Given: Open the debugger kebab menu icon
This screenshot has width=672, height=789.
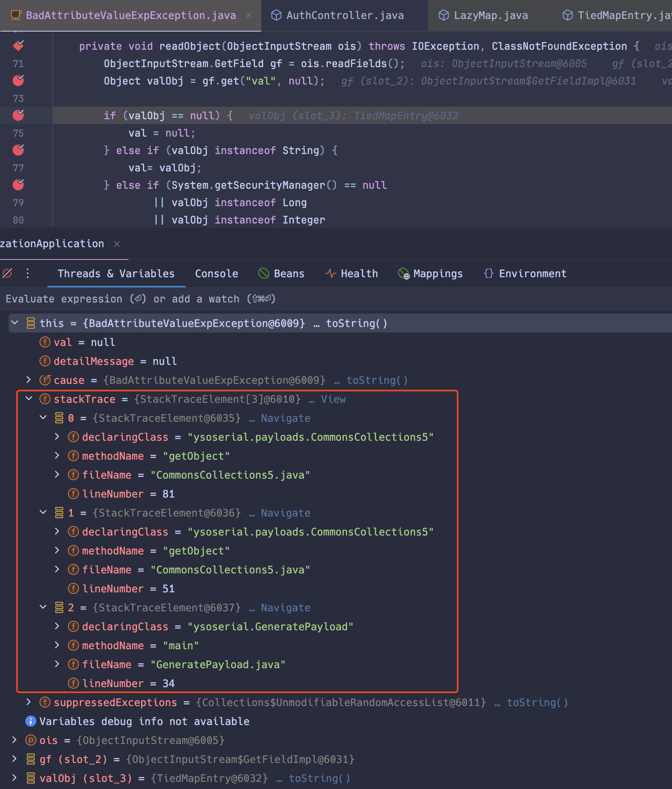Looking at the screenshot, I should [27, 273].
